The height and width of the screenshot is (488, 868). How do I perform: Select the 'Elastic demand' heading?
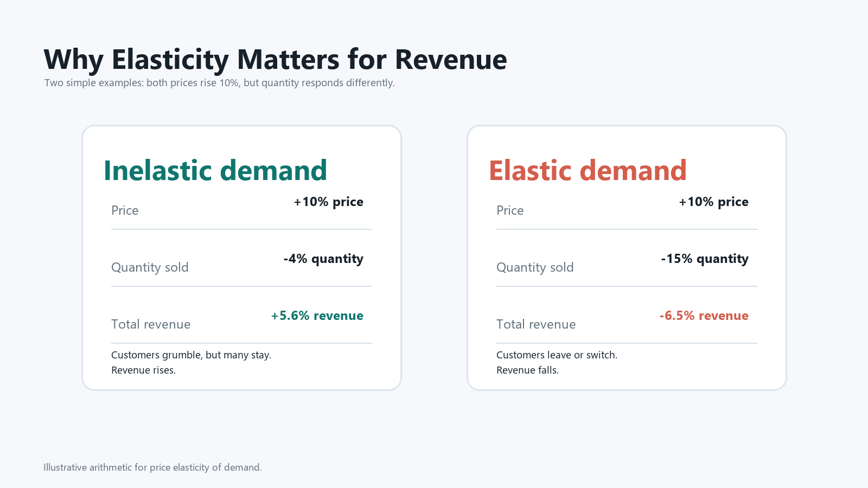[x=588, y=170]
